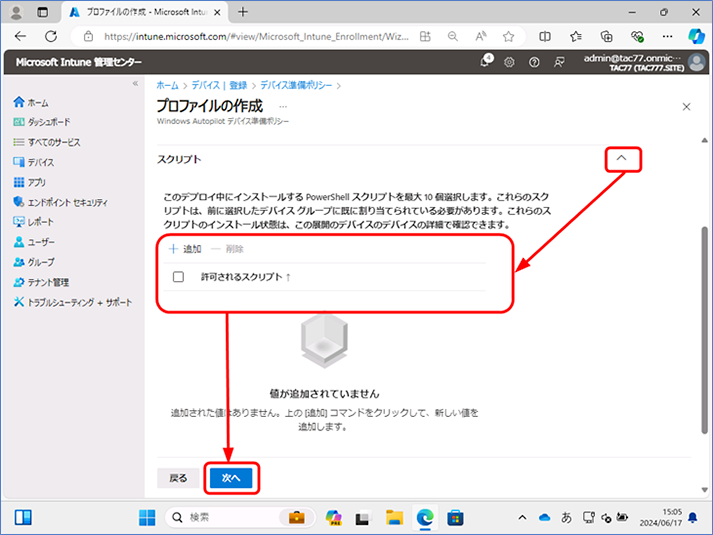This screenshot has height=535, width=713.
Task: Refresh the Edge page
Action: [x=51, y=37]
